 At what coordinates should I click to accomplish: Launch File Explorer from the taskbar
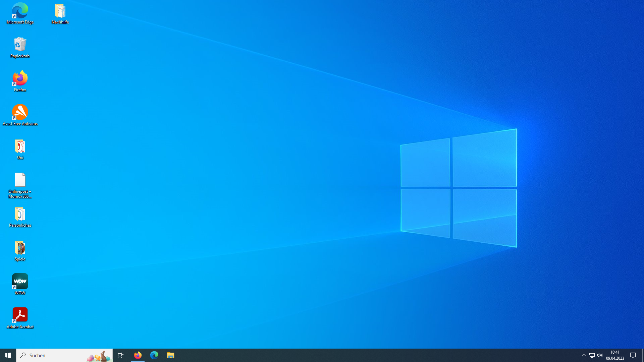tap(171, 355)
